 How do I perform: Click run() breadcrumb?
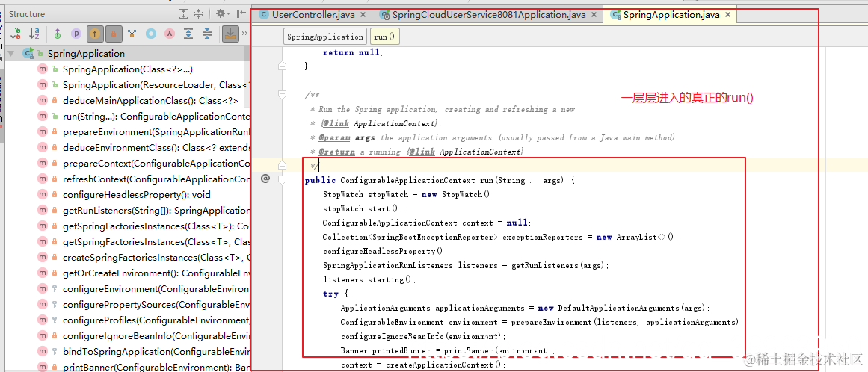point(384,37)
